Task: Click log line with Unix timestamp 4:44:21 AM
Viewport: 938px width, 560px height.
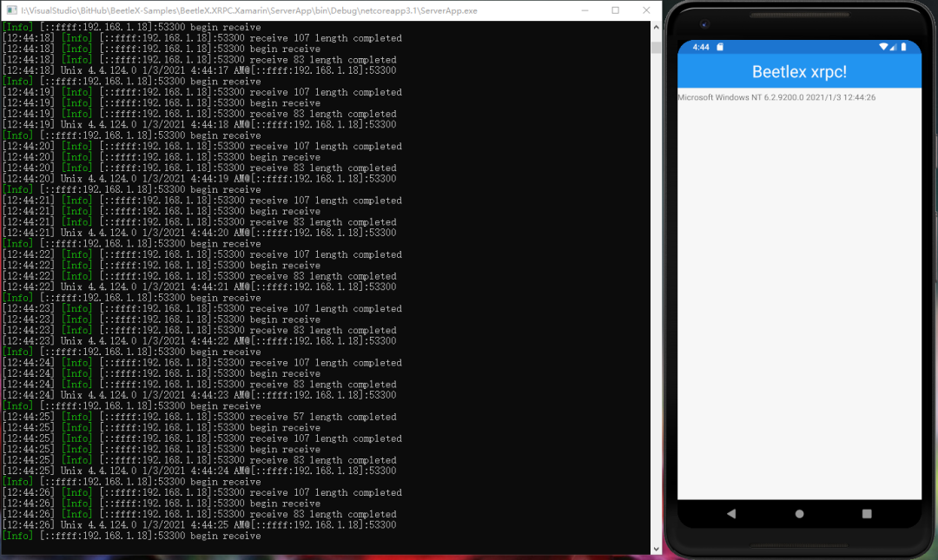Action: click(199, 287)
